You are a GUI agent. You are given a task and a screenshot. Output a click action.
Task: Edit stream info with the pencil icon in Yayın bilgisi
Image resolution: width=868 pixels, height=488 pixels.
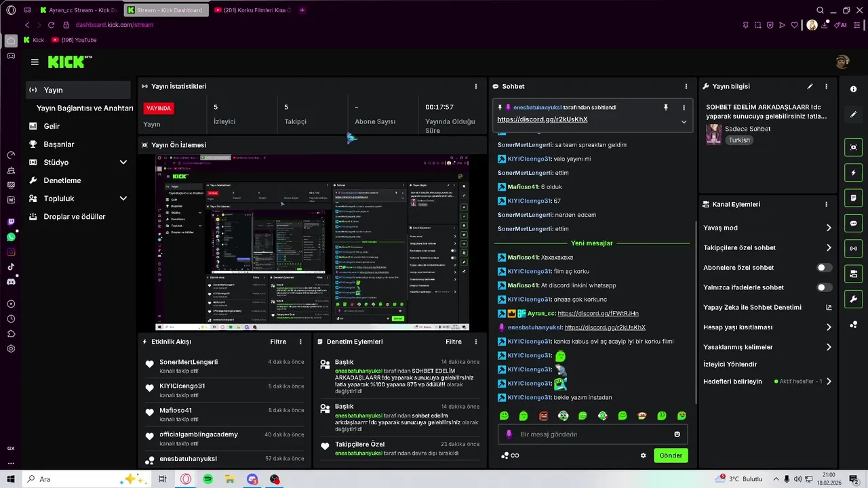click(810, 86)
